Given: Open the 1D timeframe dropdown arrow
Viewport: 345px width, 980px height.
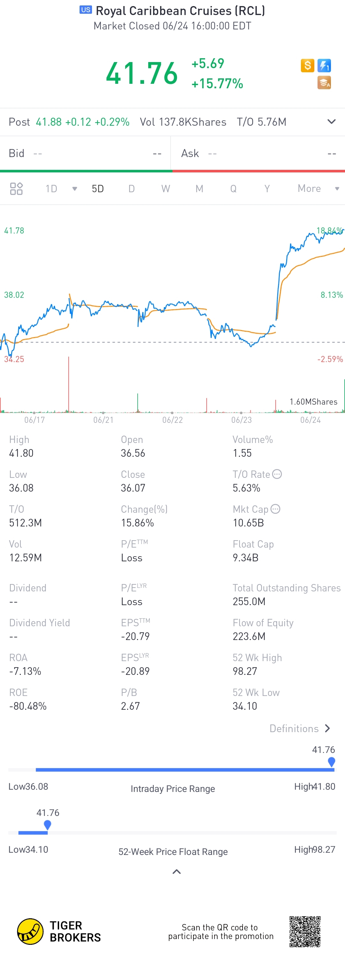Looking at the screenshot, I should [x=74, y=189].
